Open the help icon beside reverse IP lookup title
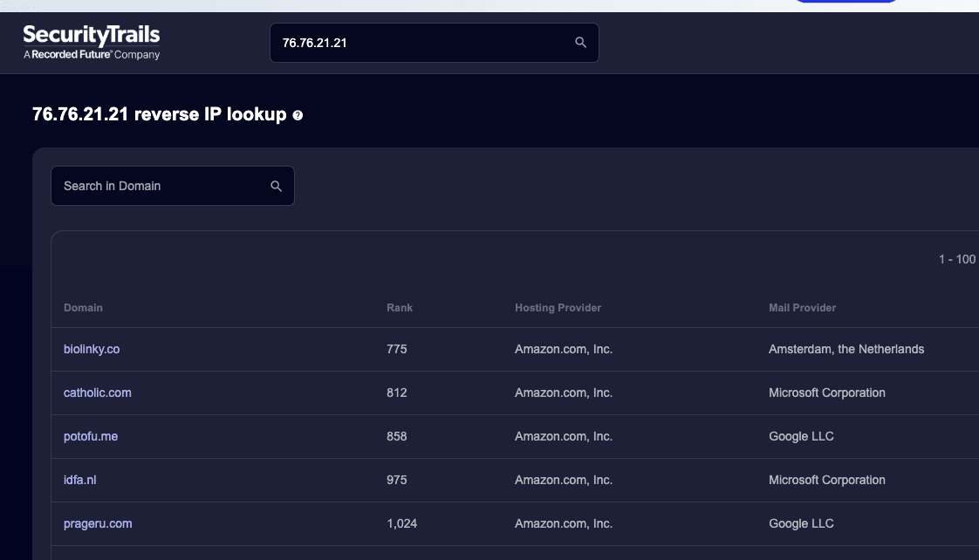Image resolution: width=979 pixels, height=560 pixels. pyautogui.click(x=298, y=115)
